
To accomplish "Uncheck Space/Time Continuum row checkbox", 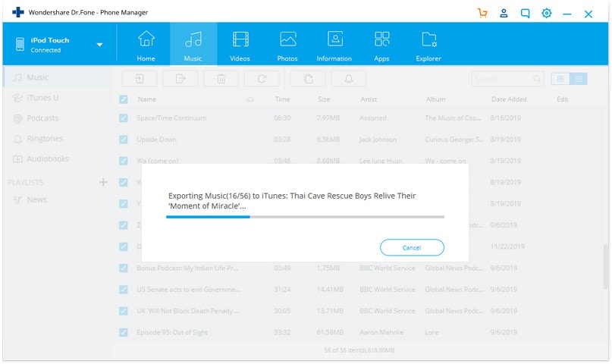I will point(124,118).
